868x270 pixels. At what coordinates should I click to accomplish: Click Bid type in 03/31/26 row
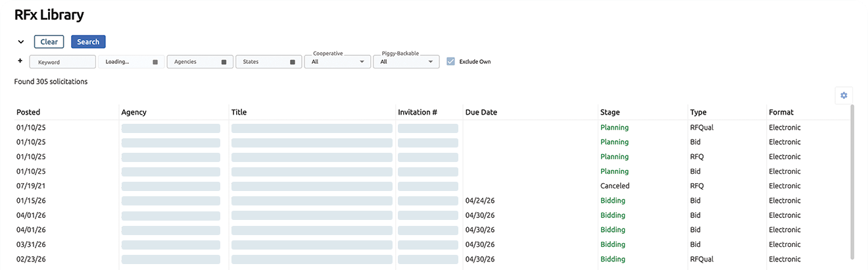695,244
